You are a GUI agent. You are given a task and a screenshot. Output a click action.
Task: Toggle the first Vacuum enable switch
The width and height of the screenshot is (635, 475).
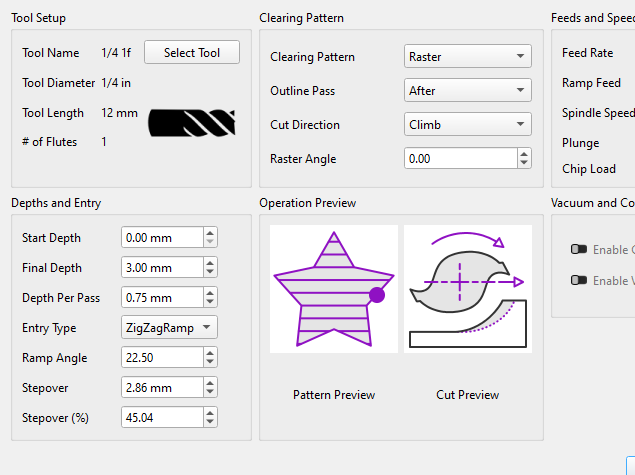(578, 250)
